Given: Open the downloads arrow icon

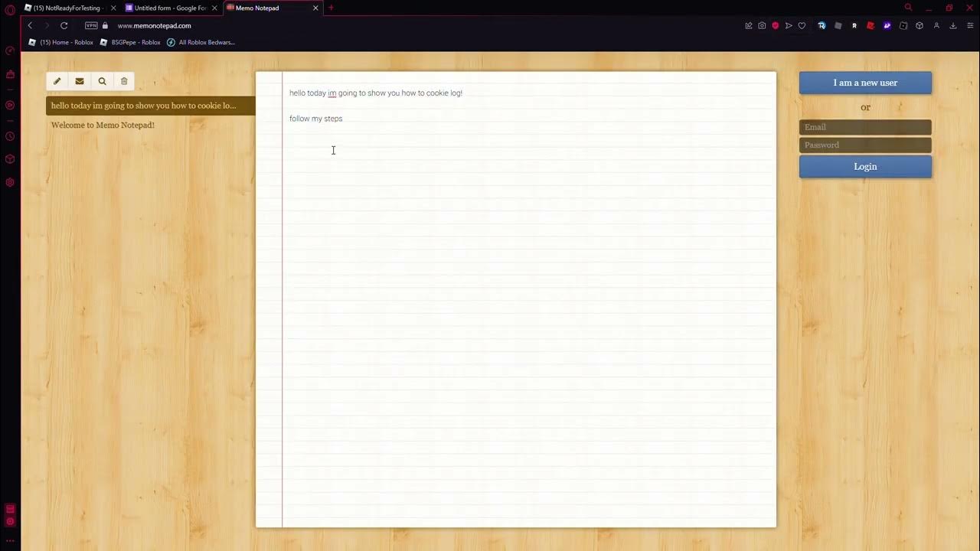Looking at the screenshot, I should [x=953, y=25].
